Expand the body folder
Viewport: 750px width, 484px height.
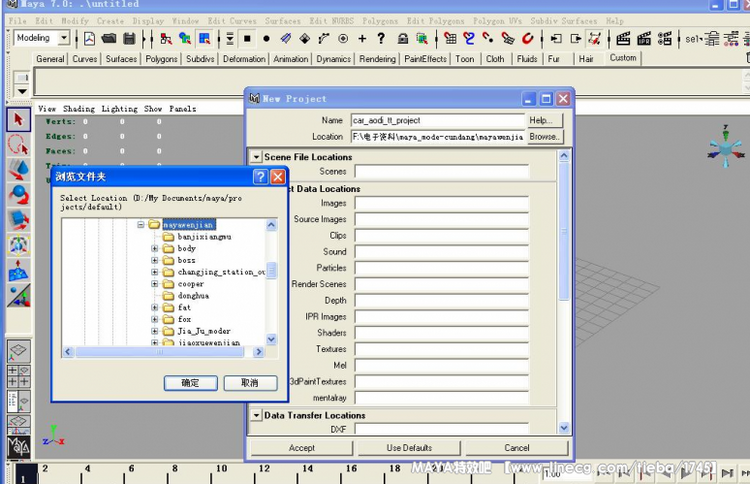coord(154,248)
